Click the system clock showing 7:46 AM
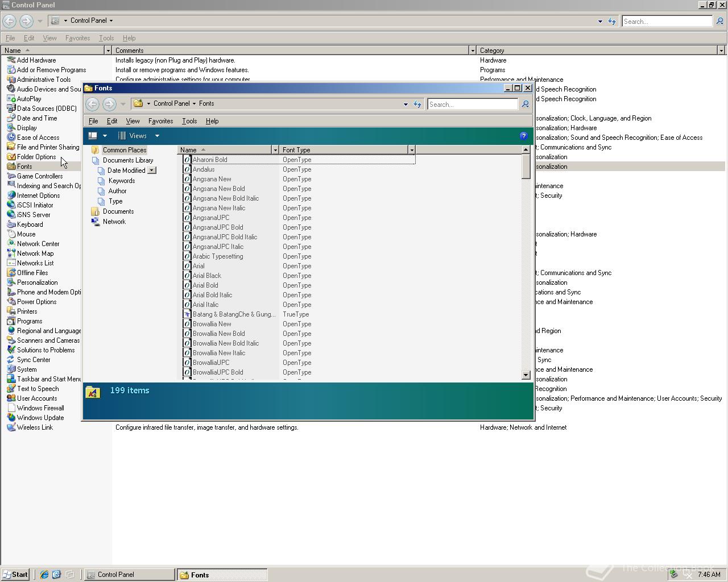 [x=709, y=575]
